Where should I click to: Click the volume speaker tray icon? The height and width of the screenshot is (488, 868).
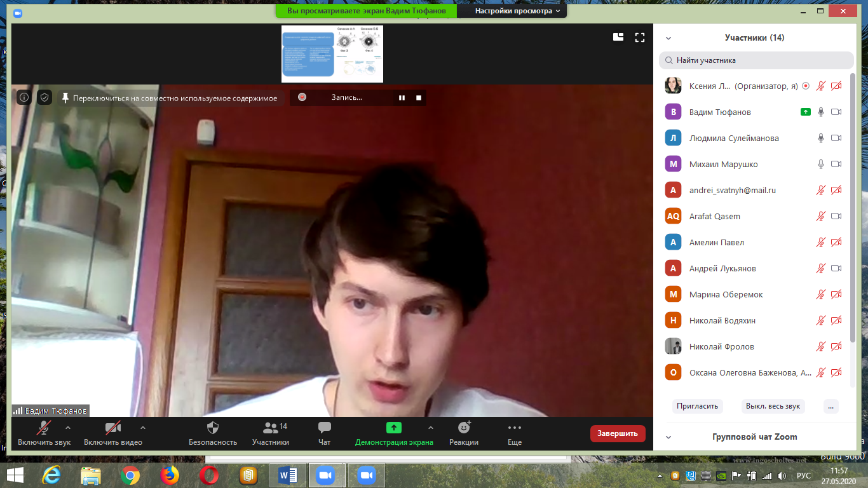pyautogui.click(x=782, y=475)
